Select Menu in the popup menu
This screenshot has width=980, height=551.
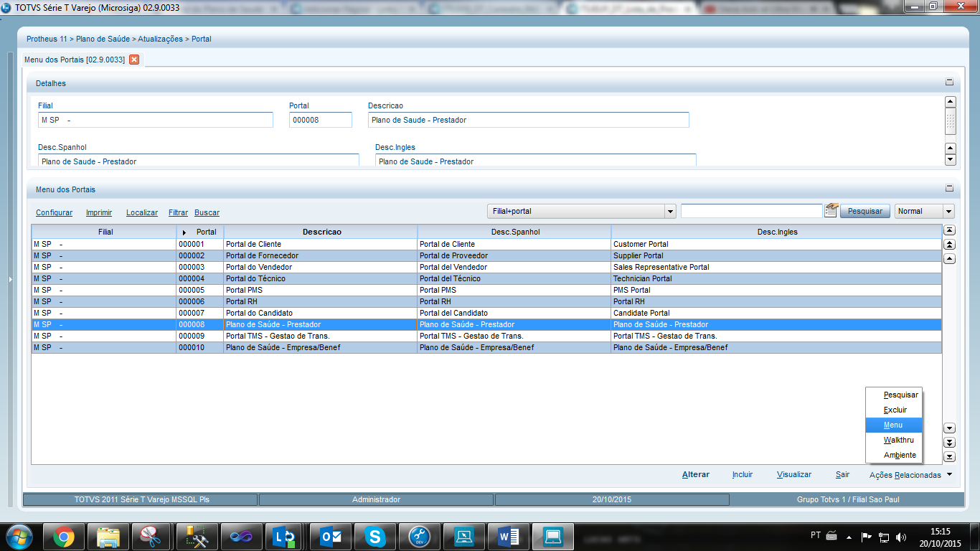coord(894,425)
